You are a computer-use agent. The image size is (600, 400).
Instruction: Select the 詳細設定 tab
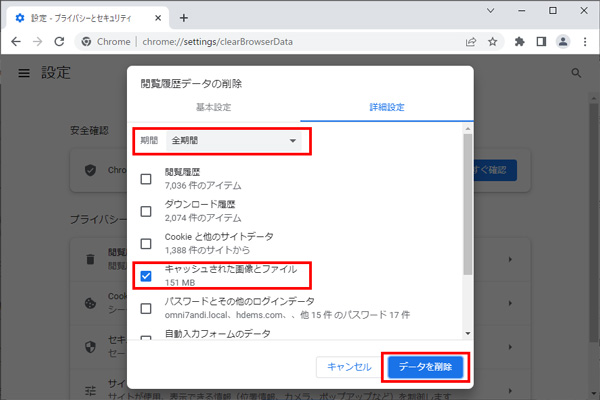(387, 107)
